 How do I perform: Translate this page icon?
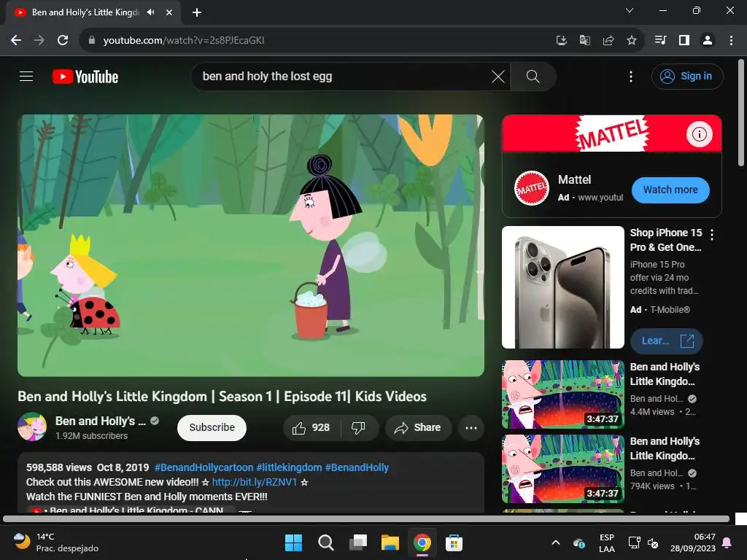click(x=585, y=41)
